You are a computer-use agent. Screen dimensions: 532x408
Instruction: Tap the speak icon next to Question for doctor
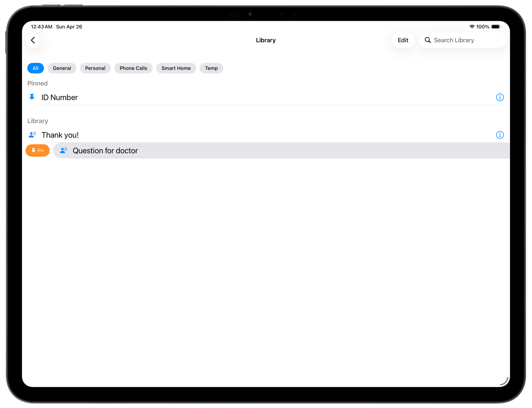[x=63, y=150]
